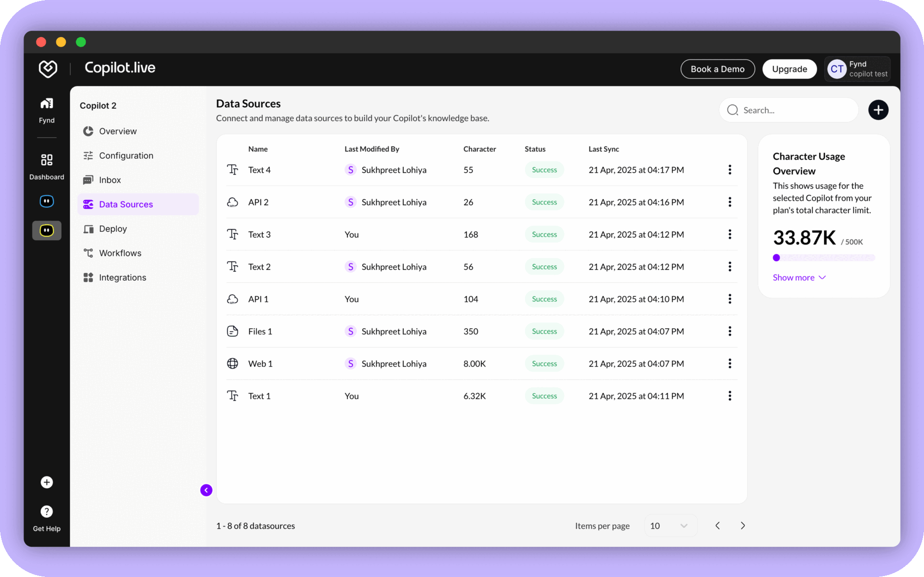Open the Fynd copilot test account menu
Screen dimensions: 924x577
858,69
